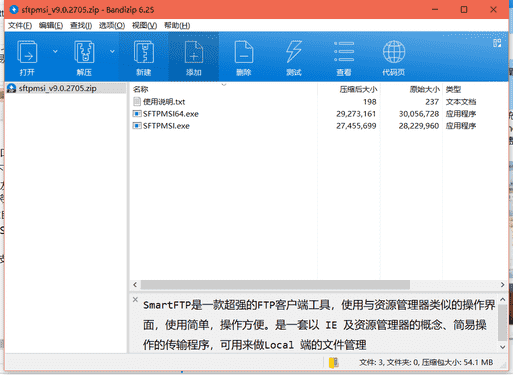Open the 视图(V) menu

(144, 26)
